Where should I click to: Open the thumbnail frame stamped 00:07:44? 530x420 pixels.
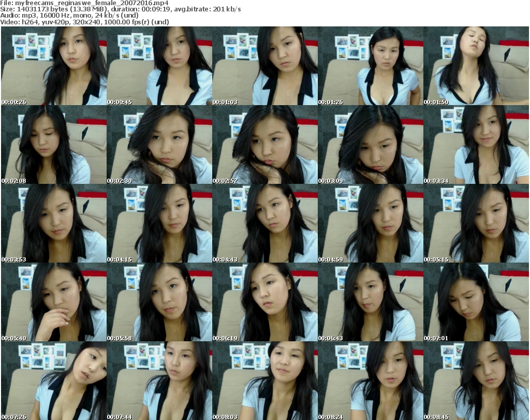[x=159, y=381]
